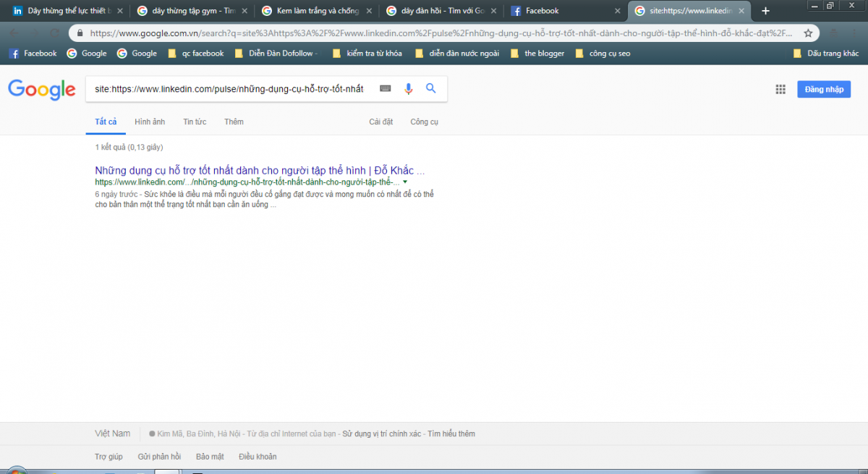The height and width of the screenshot is (474, 868).
Task: Click the 'Tìm hiểu thêm' footer link
Action: 451,434
